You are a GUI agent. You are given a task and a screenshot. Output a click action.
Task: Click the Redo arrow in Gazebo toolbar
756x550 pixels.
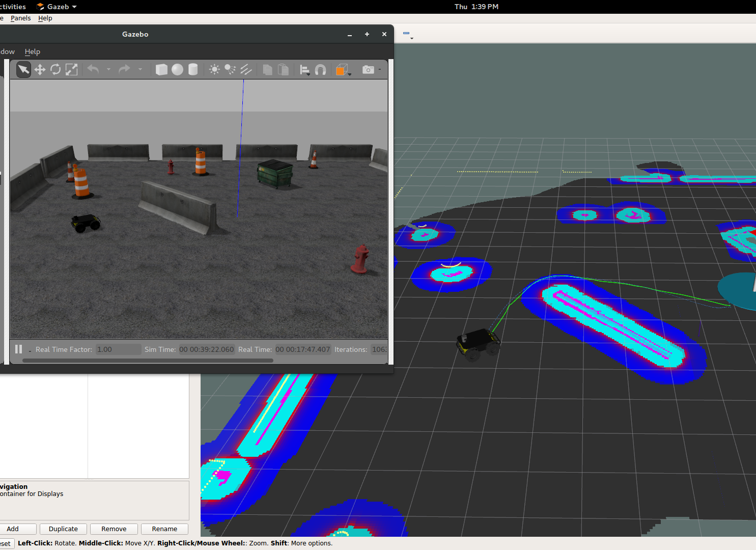[x=124, y=69]
